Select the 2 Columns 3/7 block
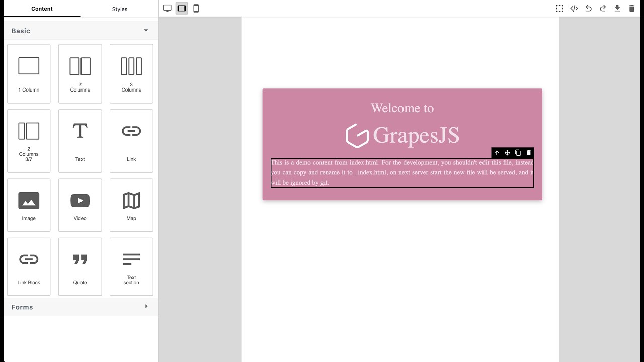644x362 pixels. tap(29, 141)
